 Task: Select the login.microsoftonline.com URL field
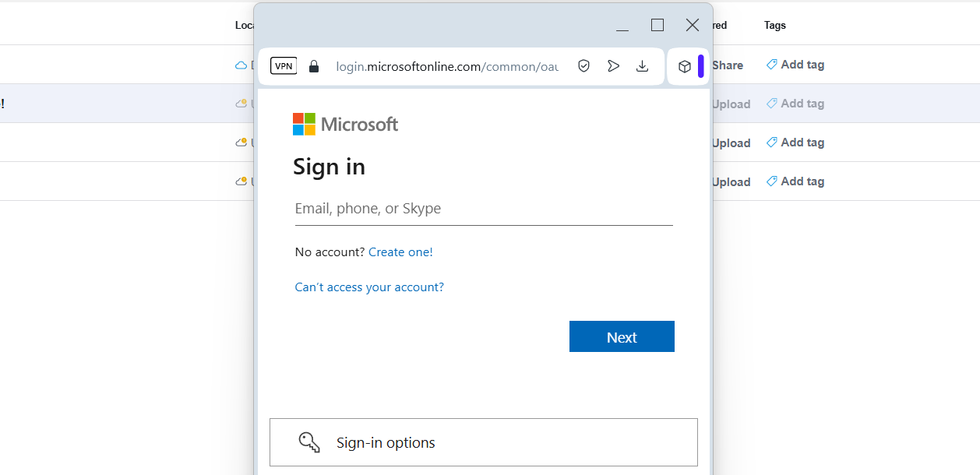click(447, 66)
